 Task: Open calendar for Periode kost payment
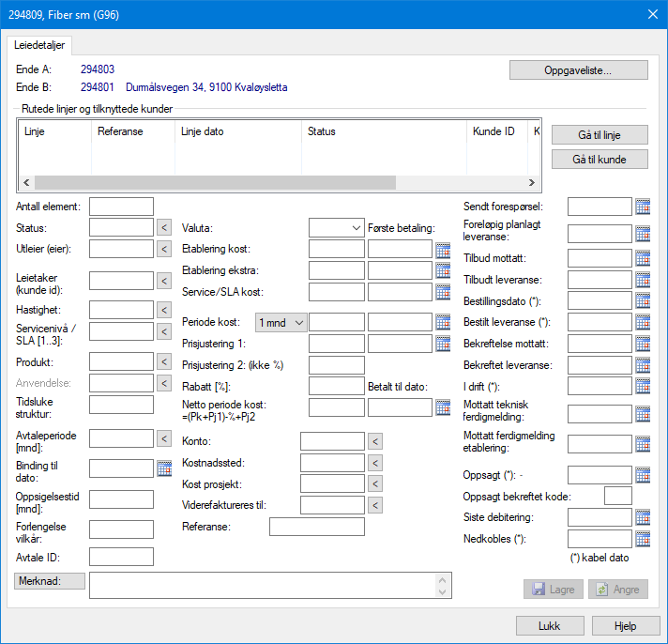pyautogui.click(x=443, y=322)
